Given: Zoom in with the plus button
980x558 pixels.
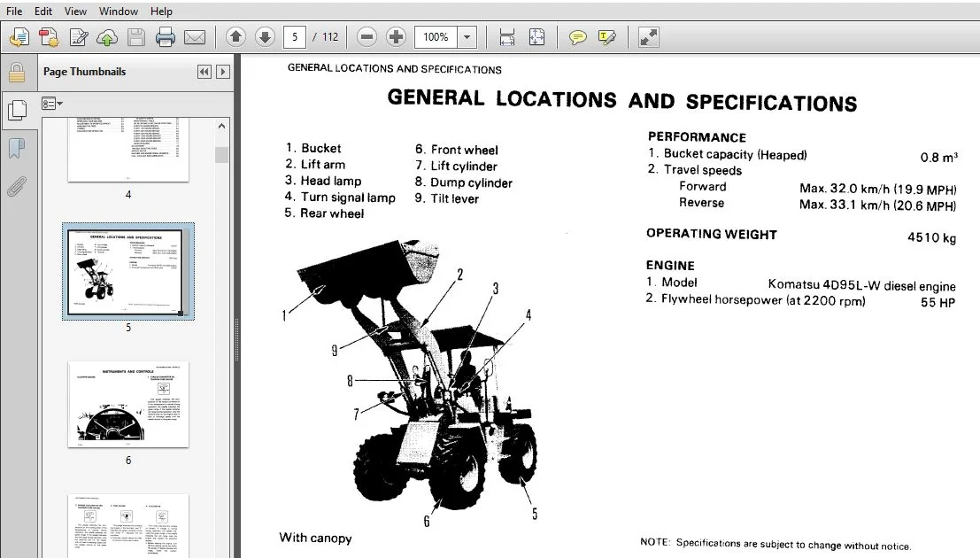Looking at the screenshot, I should click(396, 37).
